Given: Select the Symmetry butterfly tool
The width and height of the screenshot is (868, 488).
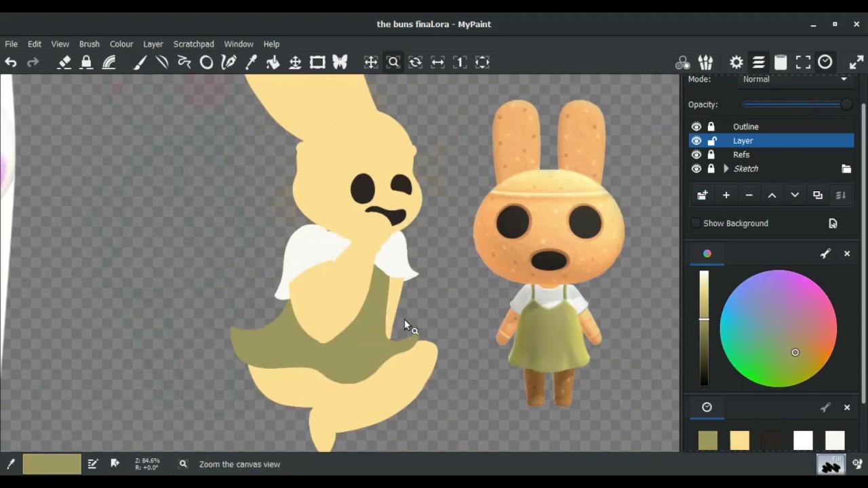Looking at the screenshot, I should click(340, 62).
